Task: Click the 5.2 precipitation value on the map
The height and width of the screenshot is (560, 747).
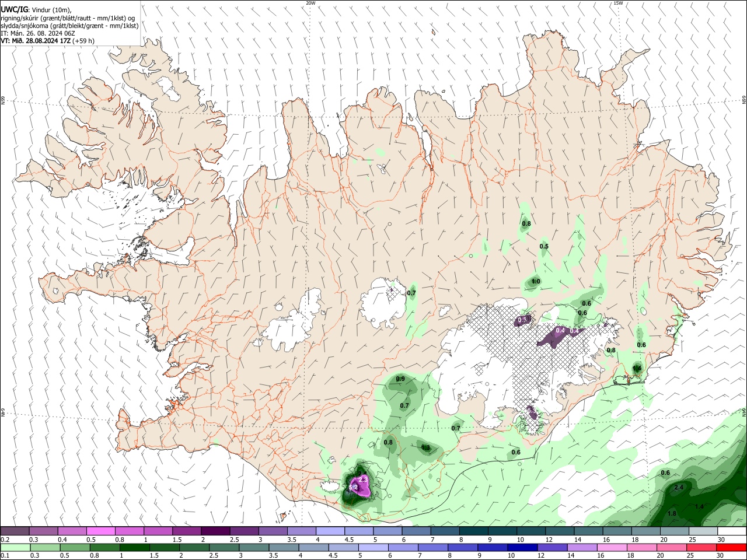Action: coord(353,487)
